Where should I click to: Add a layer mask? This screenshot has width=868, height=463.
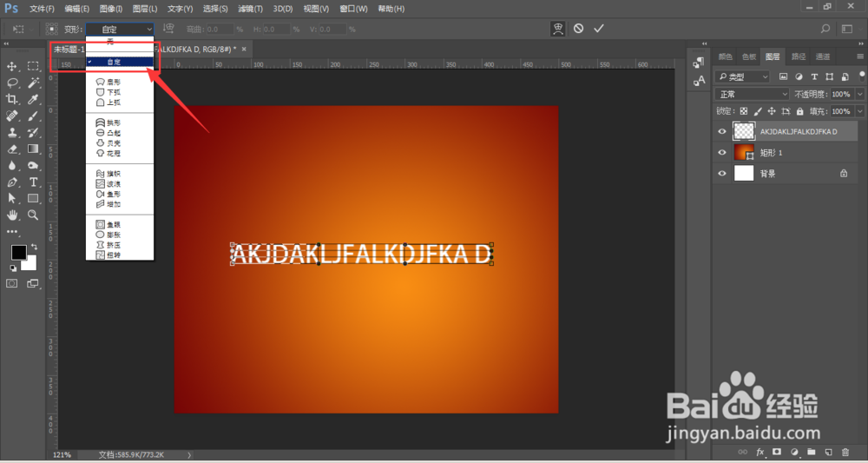(x=777, y=452)
